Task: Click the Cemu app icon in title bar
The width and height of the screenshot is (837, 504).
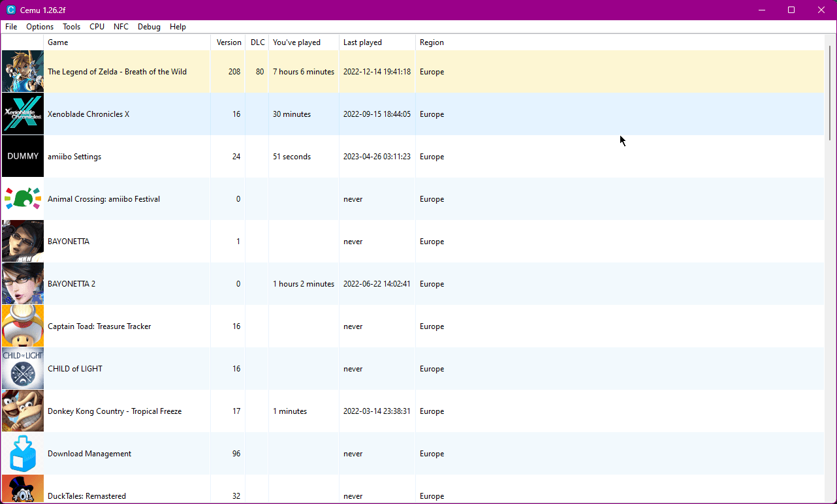Action: tap(10, 10)
